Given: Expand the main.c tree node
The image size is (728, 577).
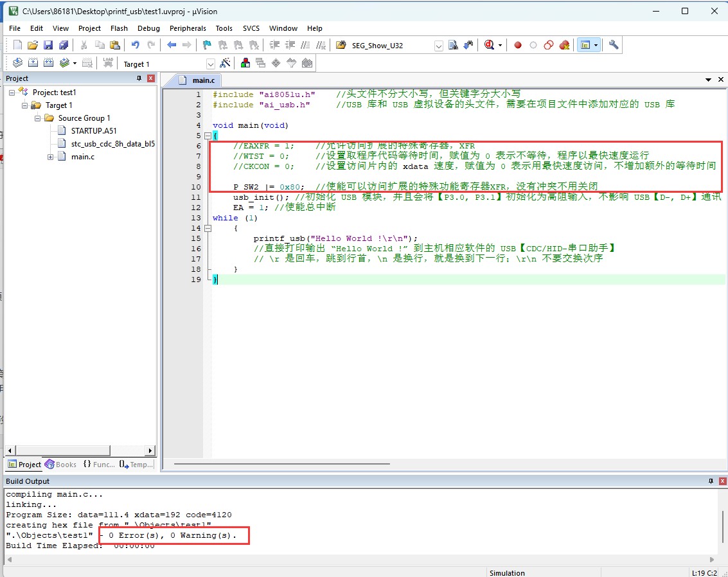Looking at the screenshot, I should [x=51, y=157].
